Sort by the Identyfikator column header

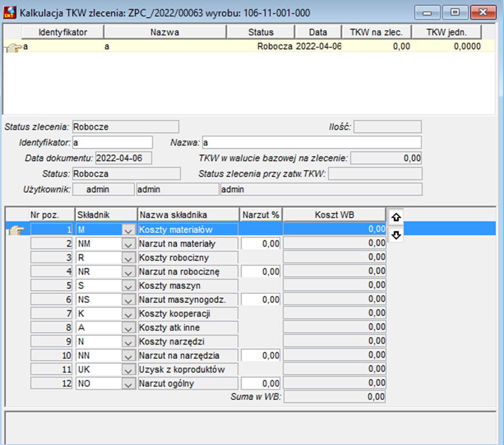click(x=62, y=32)
